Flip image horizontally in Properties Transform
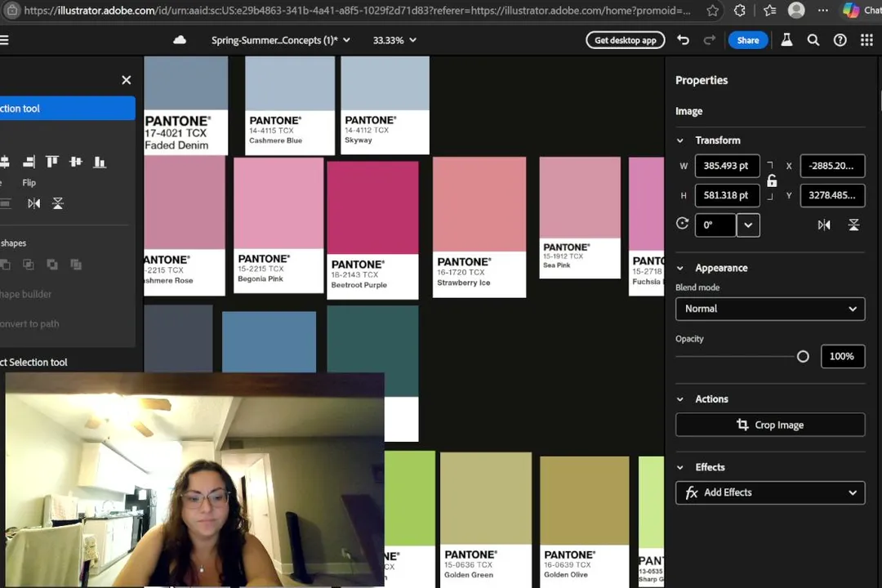This screenshot has height=588, width=882. click(824, 225)
